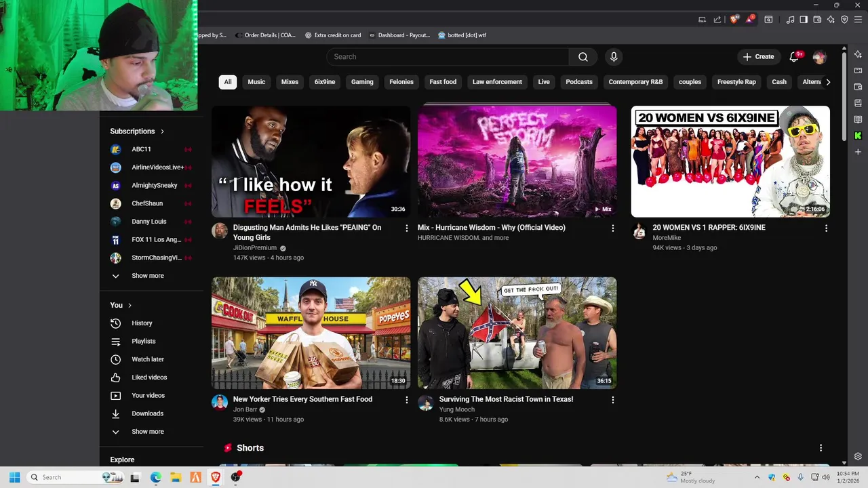Screen dimensions: 868x488
Task: Open the Brave Wallet toolbar icon
Action: [817, 20]
